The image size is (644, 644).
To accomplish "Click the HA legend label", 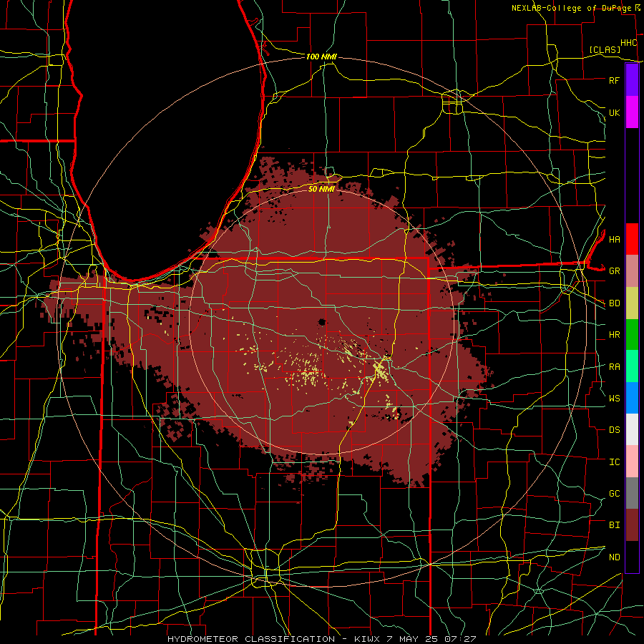I will pyautogui.click(x=614, y=240).
